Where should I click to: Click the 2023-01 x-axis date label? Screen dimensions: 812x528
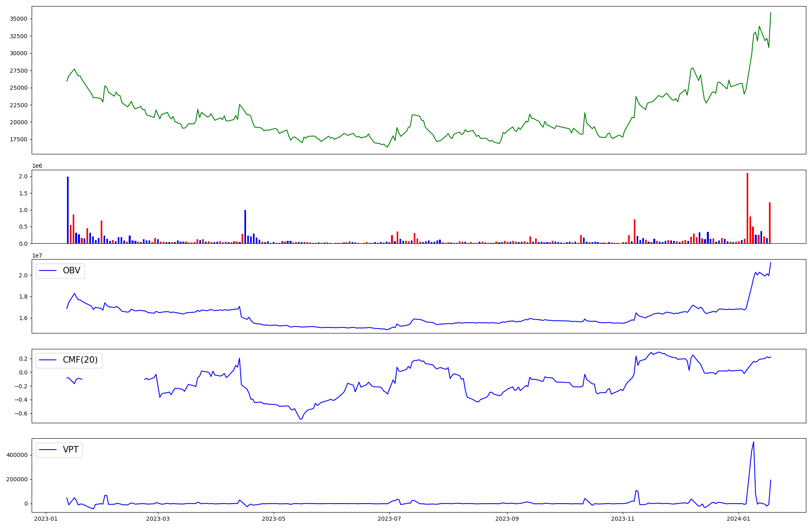tap(46, 519)
